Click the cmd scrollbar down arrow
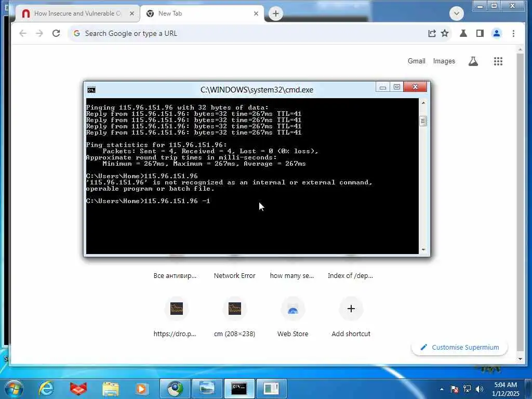532x399 pixels. click(x=423, y=250)
